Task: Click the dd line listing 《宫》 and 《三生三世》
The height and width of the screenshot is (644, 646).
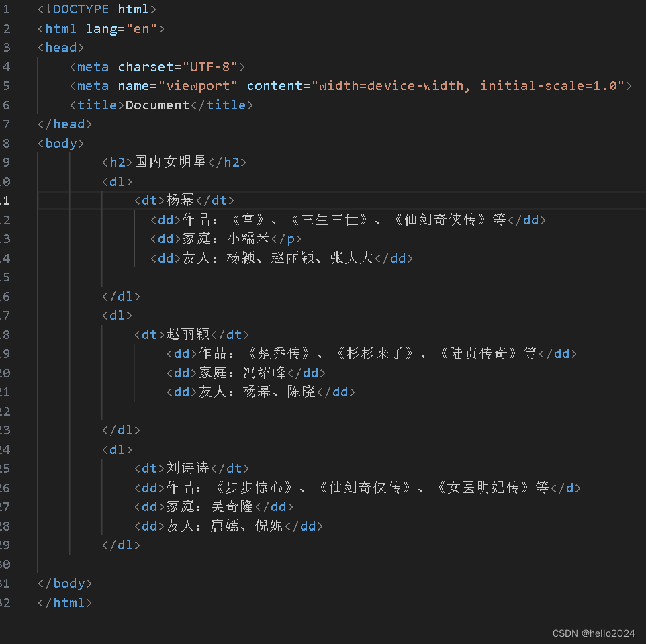Action: click(348, 220)
